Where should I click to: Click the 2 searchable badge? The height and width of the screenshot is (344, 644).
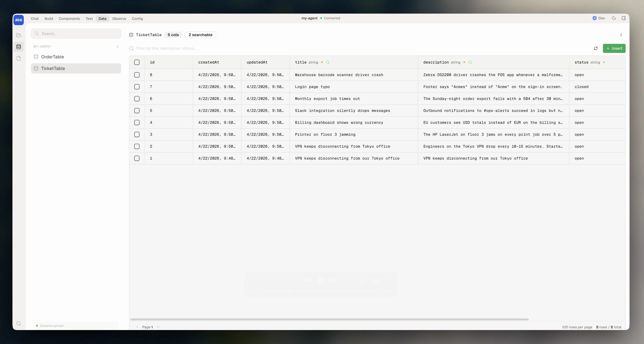click(x=201, y=35)
